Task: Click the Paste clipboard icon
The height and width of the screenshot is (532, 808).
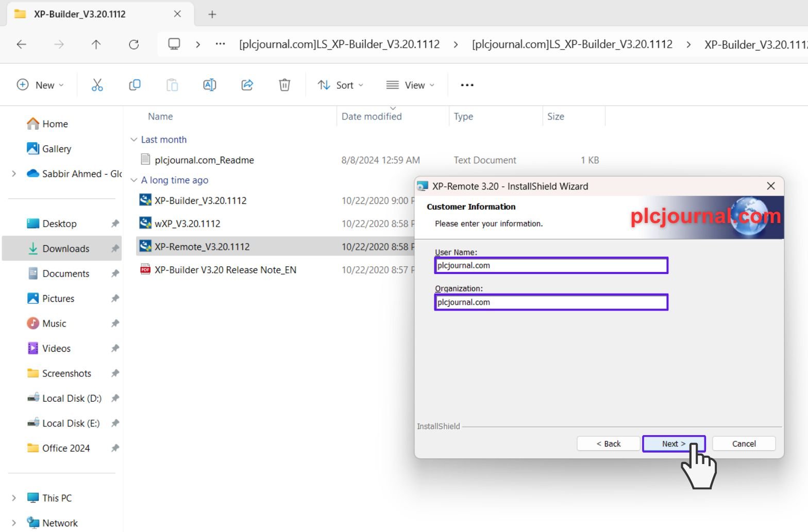Action: tap(172, 85)
